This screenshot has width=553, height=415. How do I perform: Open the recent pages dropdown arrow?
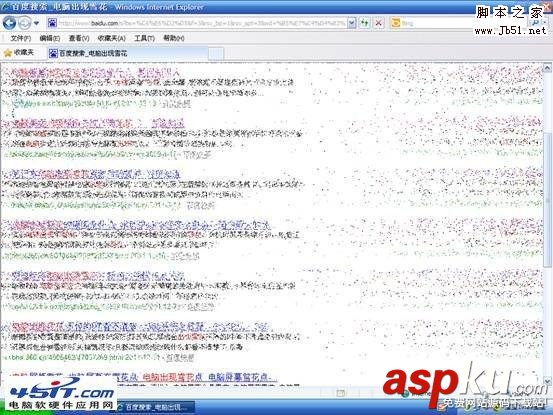click(36, 24)
